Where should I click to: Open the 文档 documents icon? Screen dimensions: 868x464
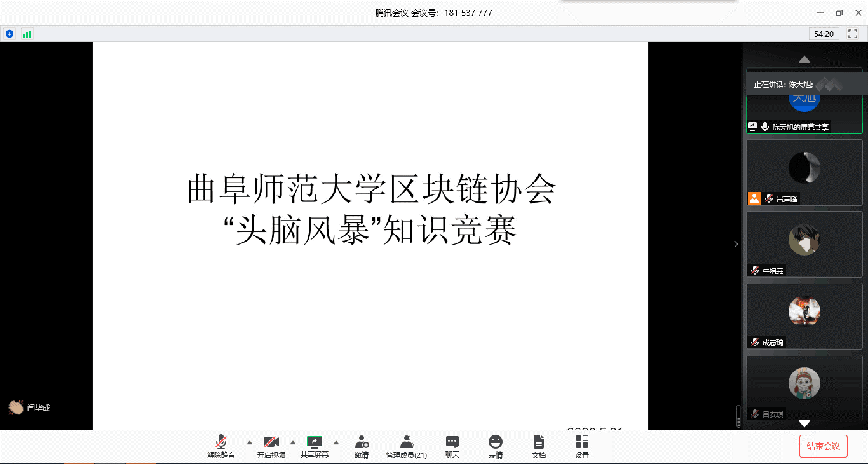tap(539, 442)
